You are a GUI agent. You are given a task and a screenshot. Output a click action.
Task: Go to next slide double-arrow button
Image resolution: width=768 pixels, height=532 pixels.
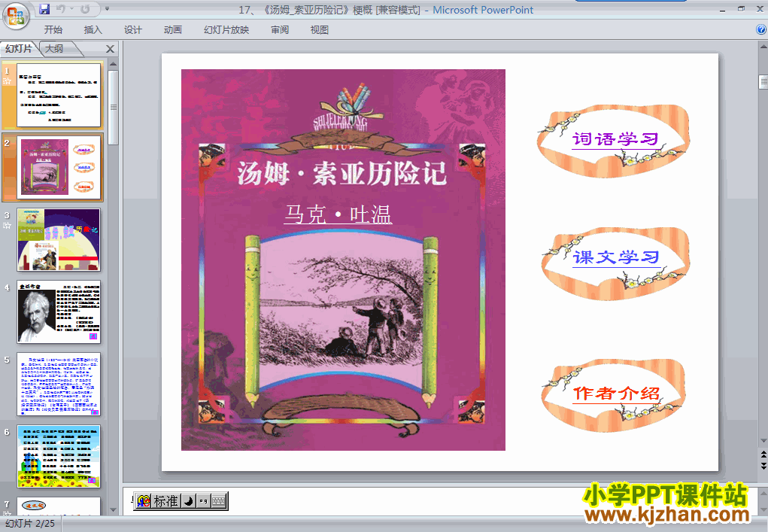[763, 466]
